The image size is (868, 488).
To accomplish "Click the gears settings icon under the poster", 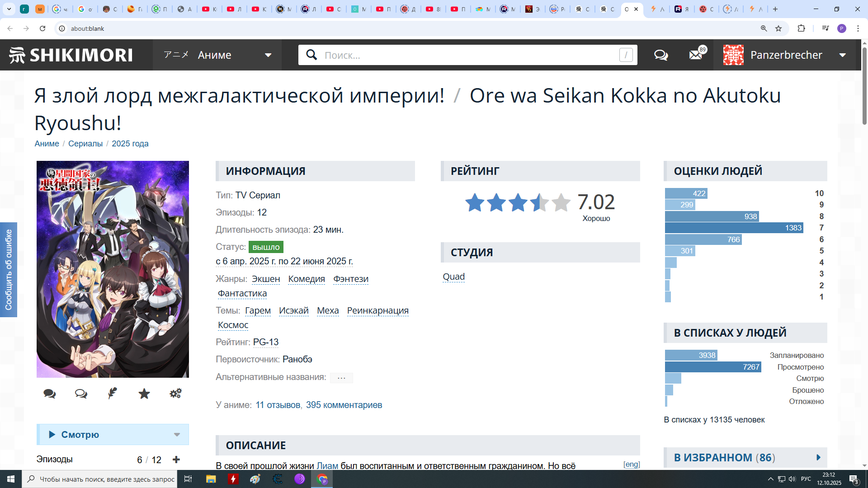I will tap(175, 394).
